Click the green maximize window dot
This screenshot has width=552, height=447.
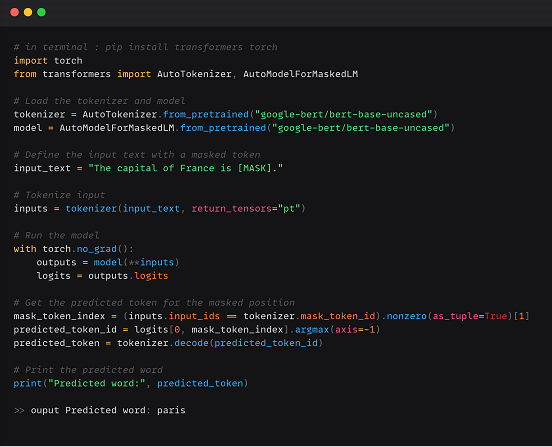pos(42,12)
